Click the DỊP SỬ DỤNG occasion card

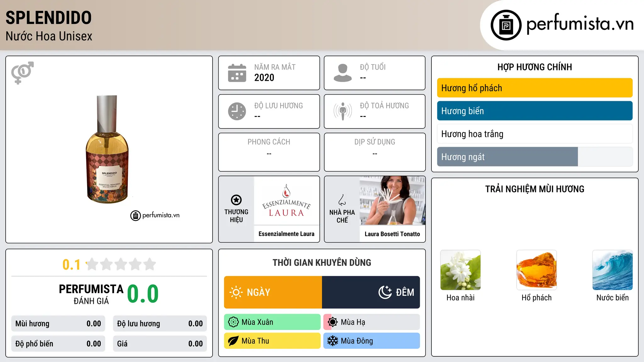pos(375,152)
